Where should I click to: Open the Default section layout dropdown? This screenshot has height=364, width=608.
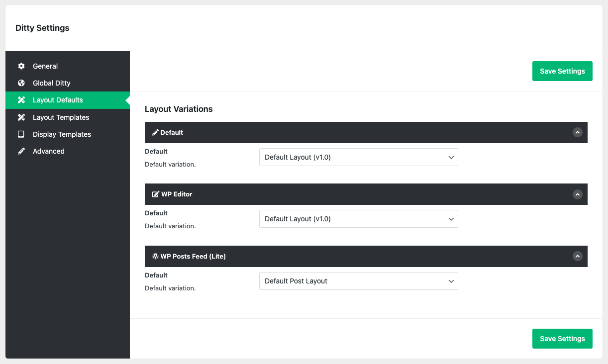[x=358, y=157]
